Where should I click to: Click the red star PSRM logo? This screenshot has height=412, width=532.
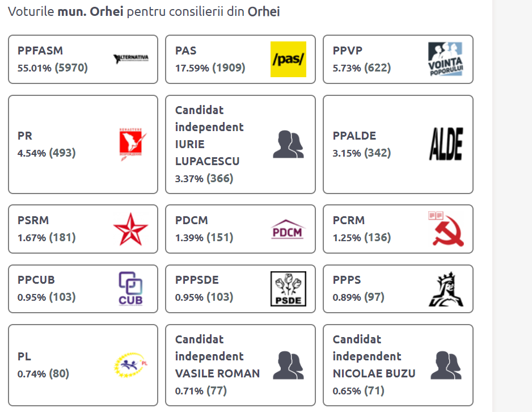pos(130,229)
